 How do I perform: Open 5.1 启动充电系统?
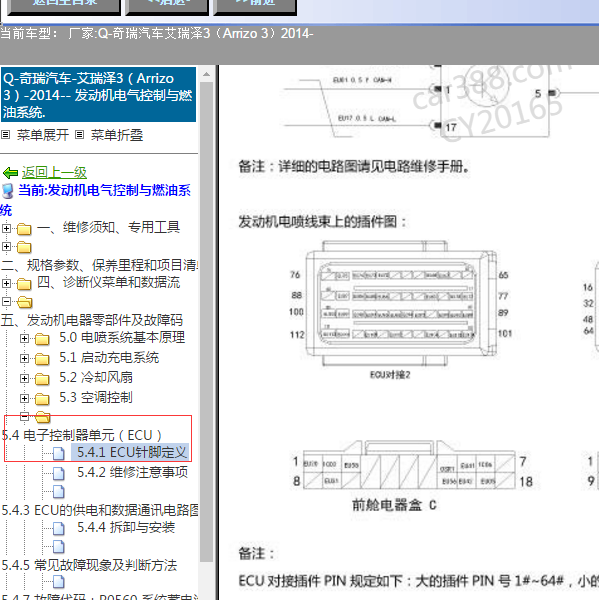coord(109,357)
